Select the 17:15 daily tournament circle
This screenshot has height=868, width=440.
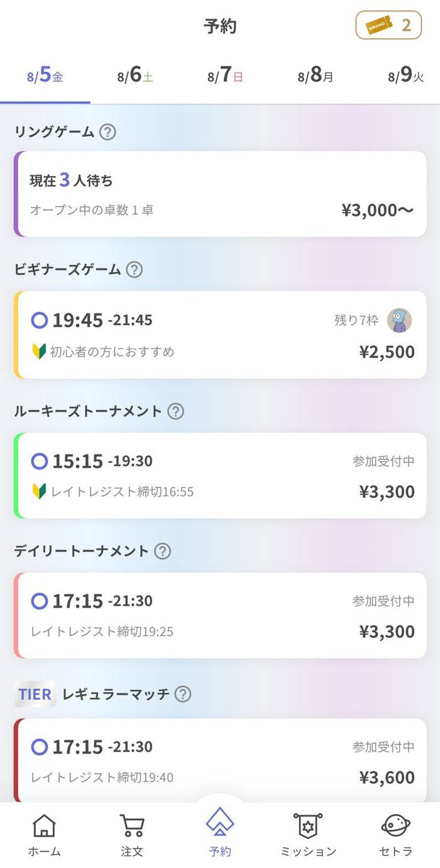coord(40,601)
